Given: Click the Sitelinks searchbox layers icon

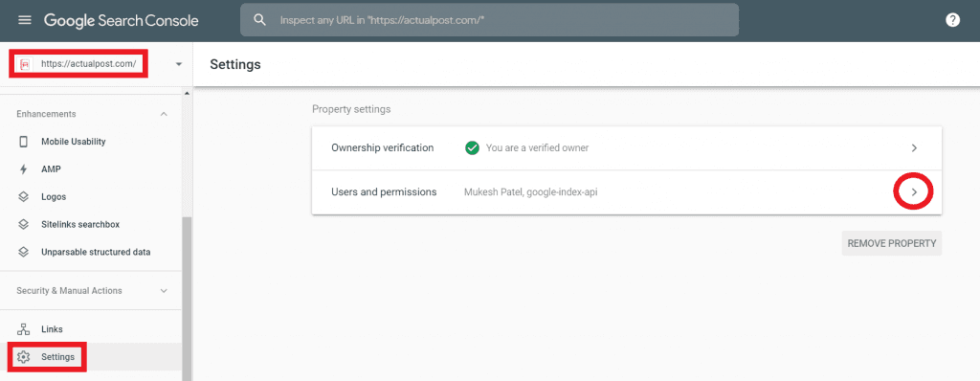Looking at the screenshot, I should click(x=24, y=224).
